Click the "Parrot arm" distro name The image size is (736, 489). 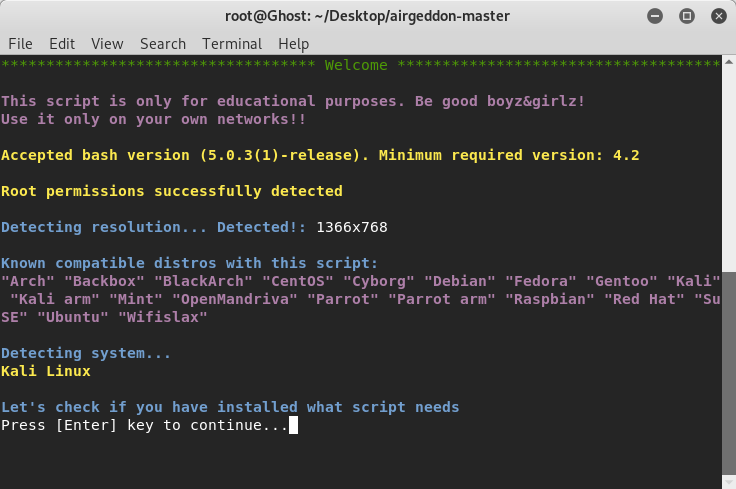pyautogui.click(x=442, y=299)
